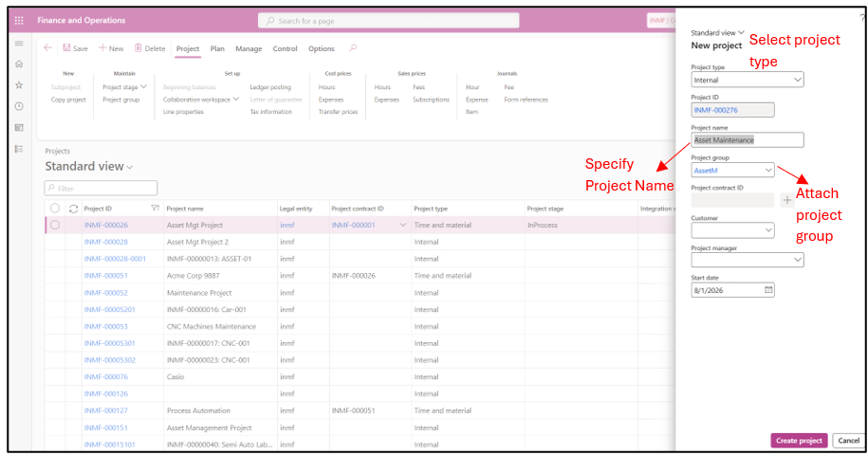Click InProcess stage cell

click(x=543, y=225)
